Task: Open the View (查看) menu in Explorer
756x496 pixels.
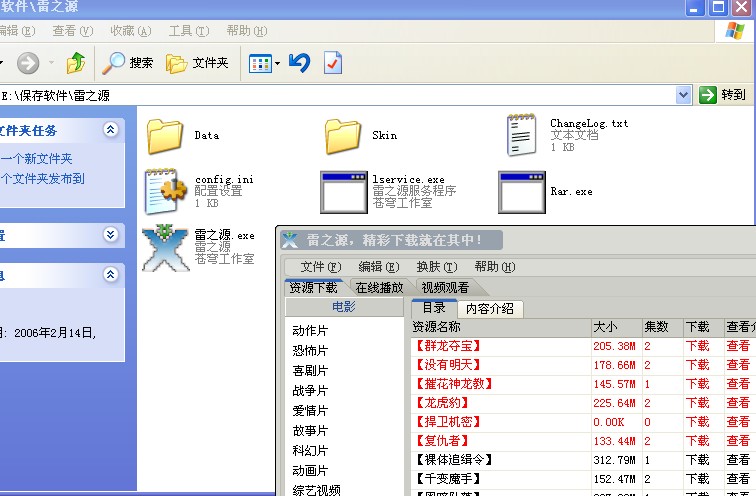Action: tap(72, 31)
